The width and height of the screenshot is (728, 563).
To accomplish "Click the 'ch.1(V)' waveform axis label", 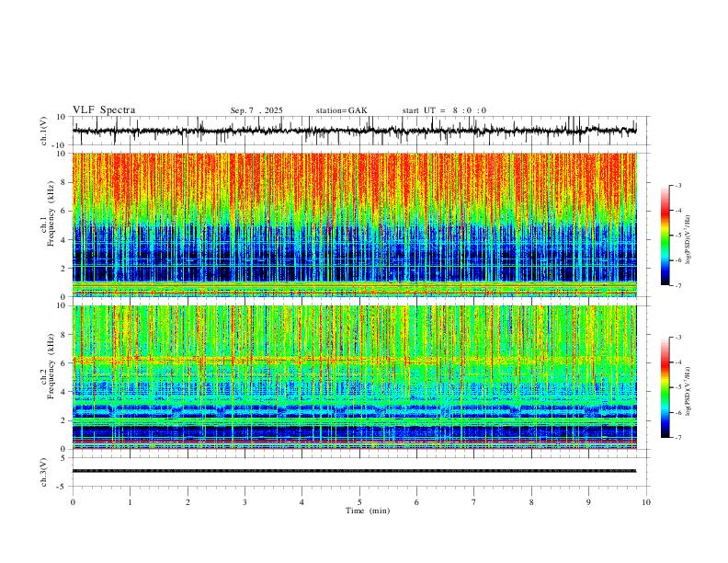I will click(44, 131).
